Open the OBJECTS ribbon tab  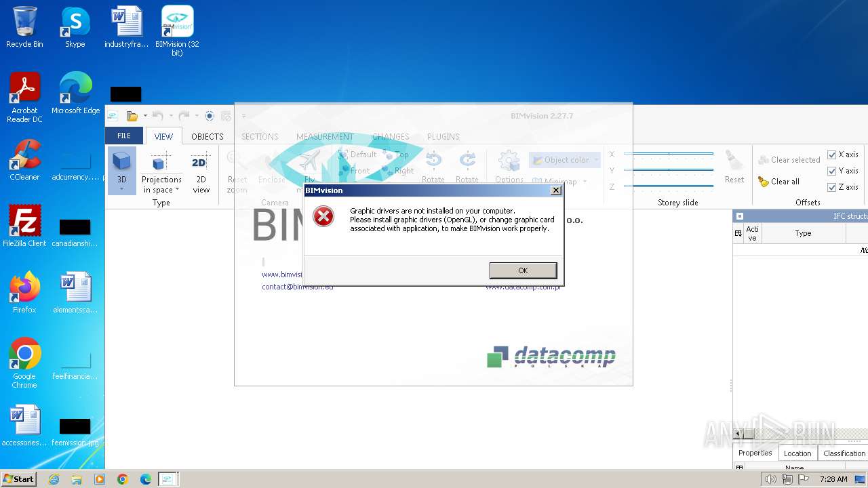click(207, 136)
